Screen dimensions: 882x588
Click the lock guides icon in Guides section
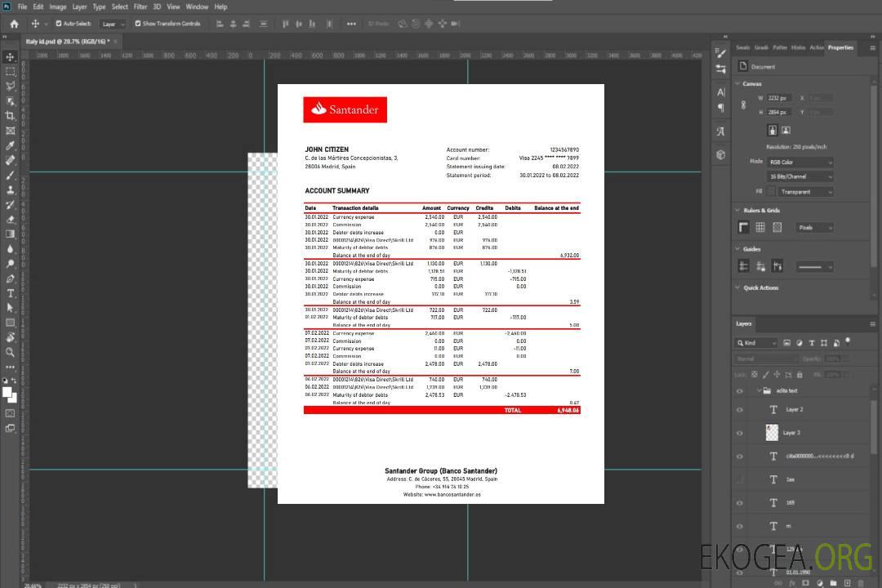click(x=760, y=267)
